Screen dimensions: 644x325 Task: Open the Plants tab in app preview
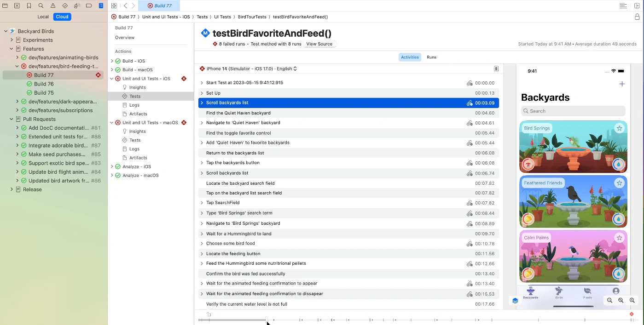click(587, 293)
